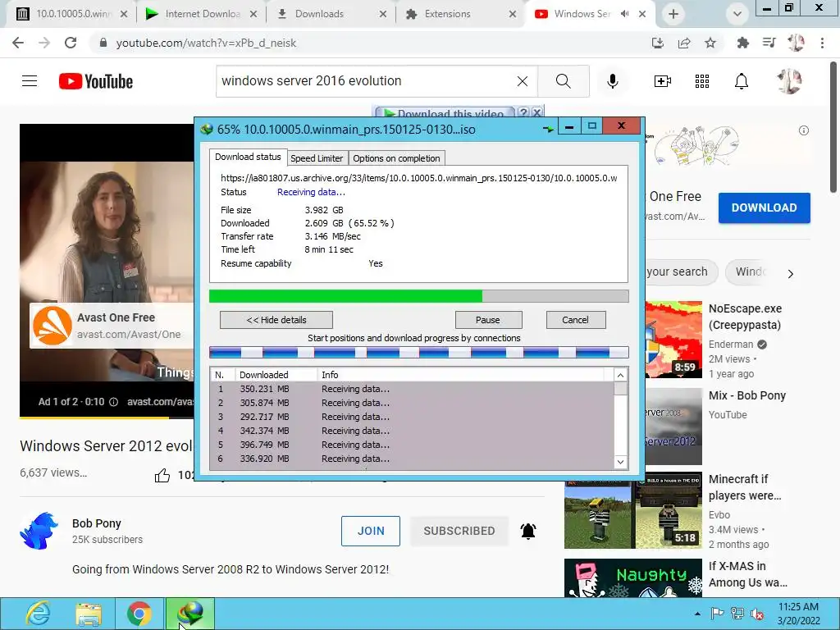Bookmark this page with the star icon
Viewport: 840px width, 630px height.
pyautogui.click(x=710, y=43)
